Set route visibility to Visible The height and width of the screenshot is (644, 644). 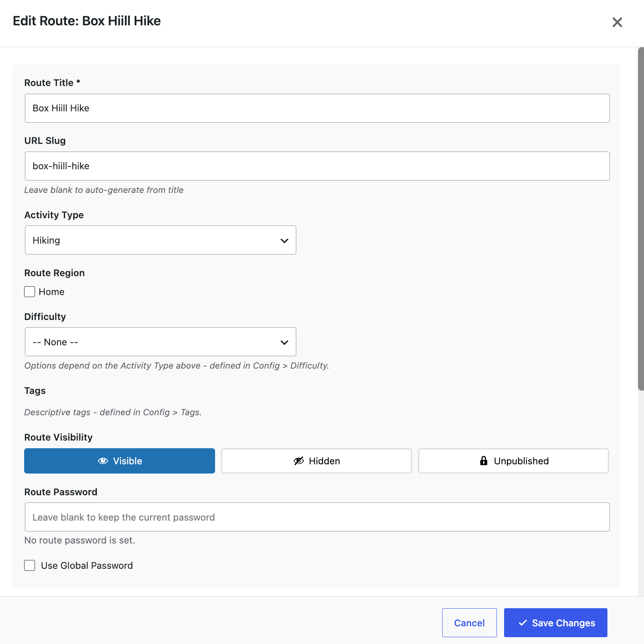(x=119, y=461)
